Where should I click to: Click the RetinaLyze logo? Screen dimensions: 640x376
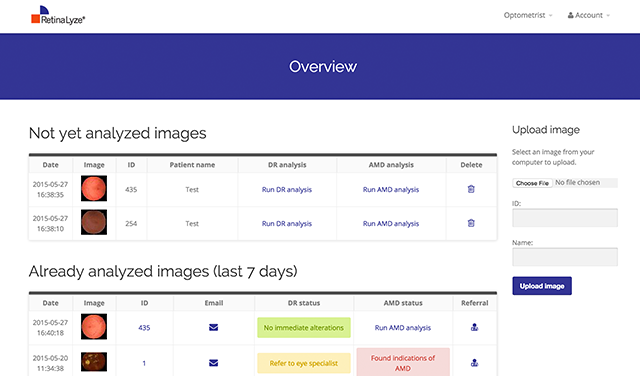[58, 16]
